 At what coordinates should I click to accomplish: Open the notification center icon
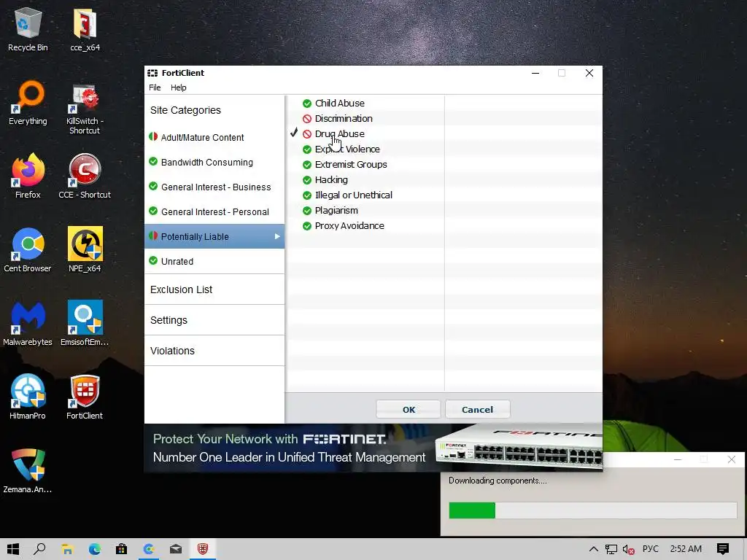[723, 549]
